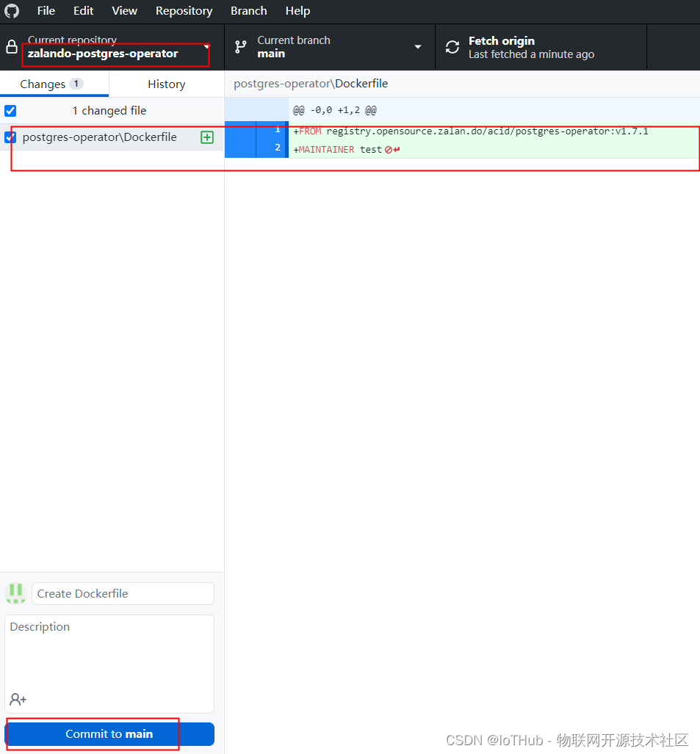Click the FROM registry line in diff
The image size is (700, 754).
coord(471,131)
